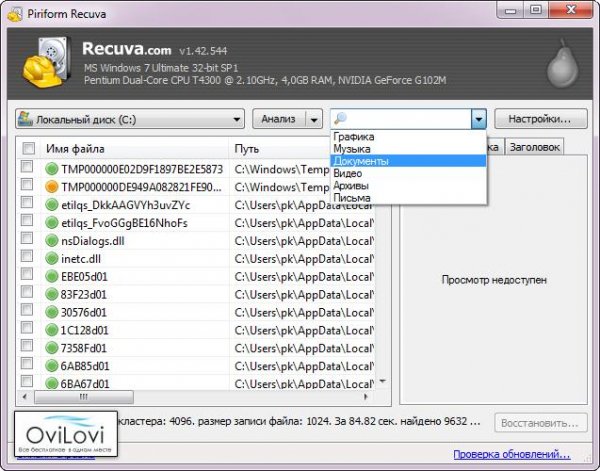
Task: Click green status dot of nsDialogs.dll
Action: 52,241
